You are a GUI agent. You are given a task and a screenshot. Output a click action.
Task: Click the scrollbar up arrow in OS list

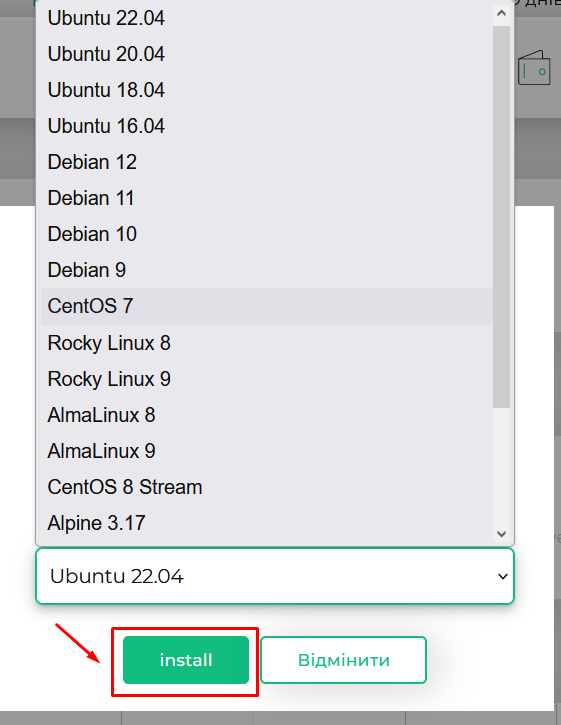pyautogui.click(x=501, y=14)
